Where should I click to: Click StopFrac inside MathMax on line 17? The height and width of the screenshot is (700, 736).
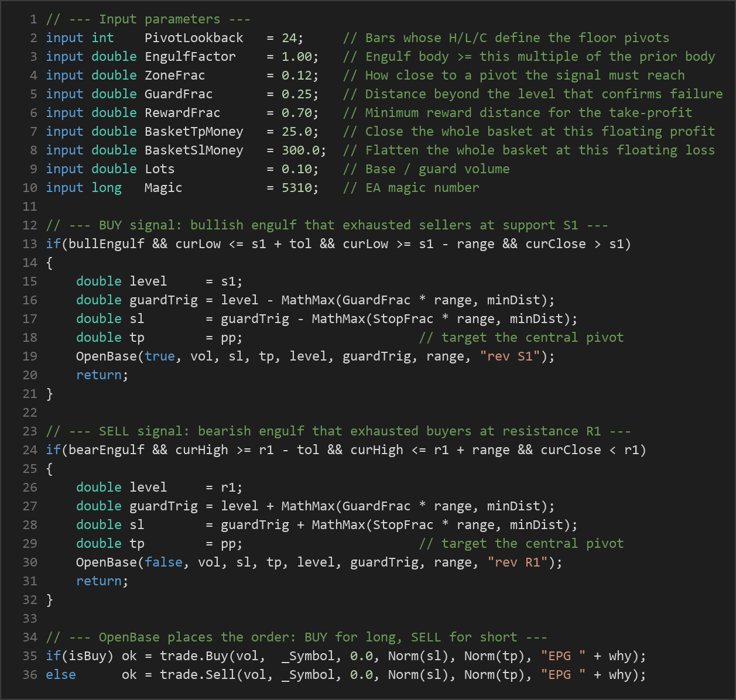pyautogui.click(x=403, y=318)
